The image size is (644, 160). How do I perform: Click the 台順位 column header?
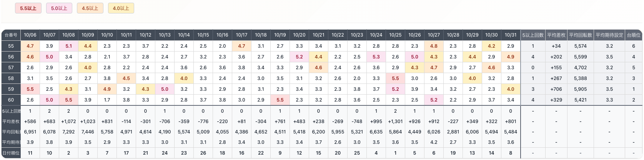coord(633,35)
